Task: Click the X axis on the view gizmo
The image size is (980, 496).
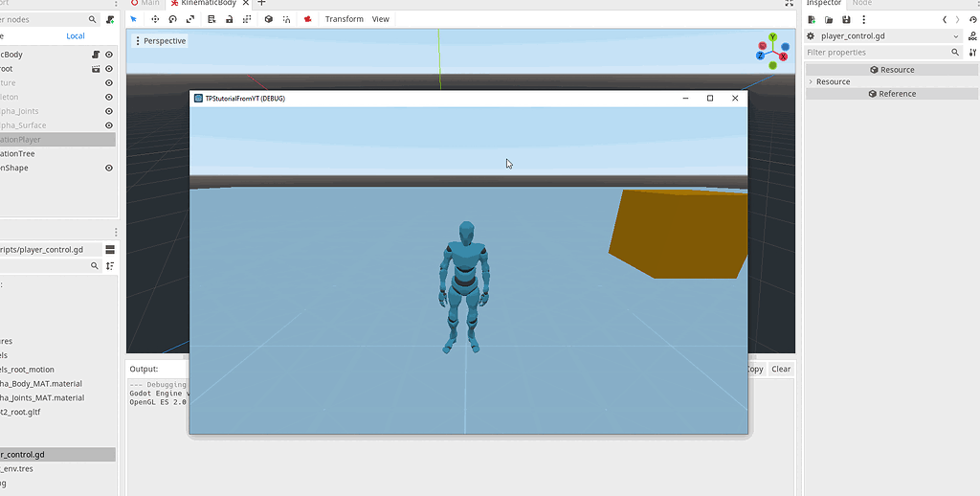Action: click(x=783, y=56)
